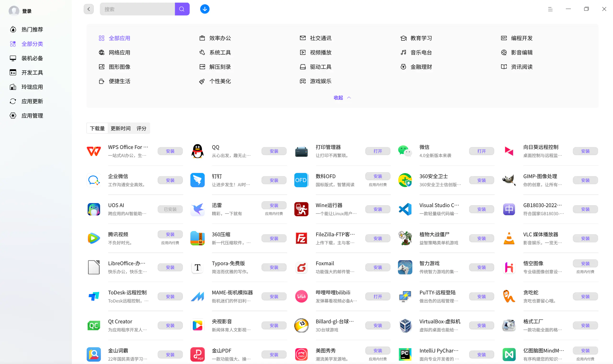
Task: Open 应用更新 in sidebar
Action: (x=32, y=101)
